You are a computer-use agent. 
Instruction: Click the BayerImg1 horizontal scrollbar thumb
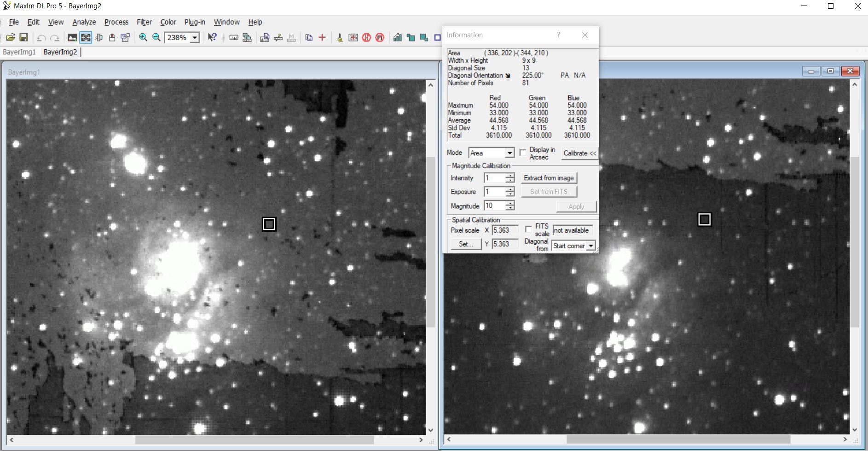[x=254, y=440]
